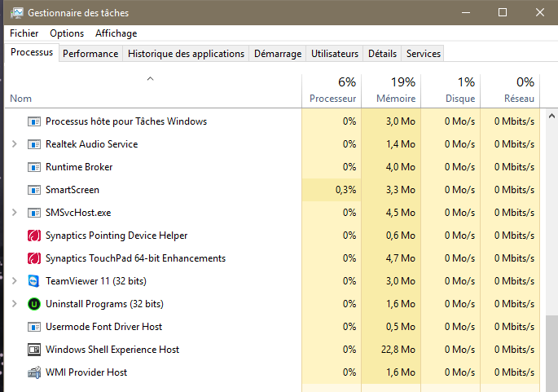Click the vertical scrollbar thumb
This screenshot has height=392, width=558.
pyautogui.click(x=551, y=353)
